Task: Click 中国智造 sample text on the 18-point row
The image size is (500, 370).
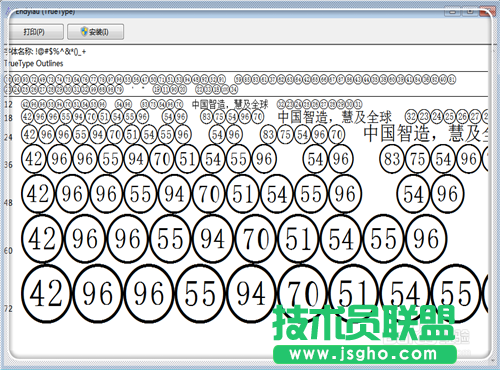Action: tap(303, 117)
